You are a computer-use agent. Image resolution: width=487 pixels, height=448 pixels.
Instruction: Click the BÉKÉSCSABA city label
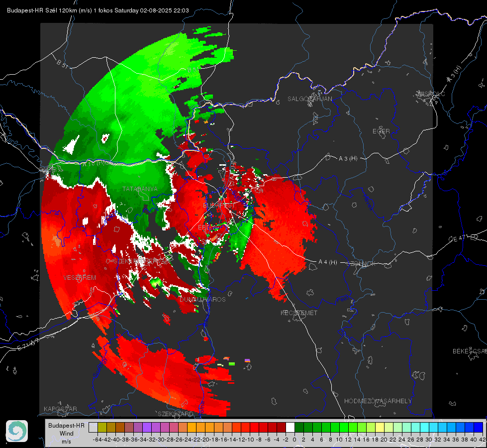click(x=470, y=351)
